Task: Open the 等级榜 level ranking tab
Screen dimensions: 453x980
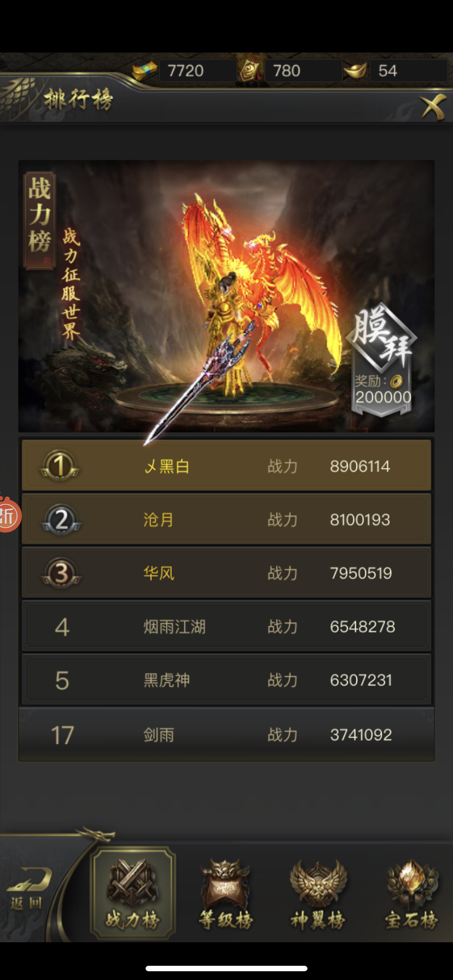Action: point(225,894)
